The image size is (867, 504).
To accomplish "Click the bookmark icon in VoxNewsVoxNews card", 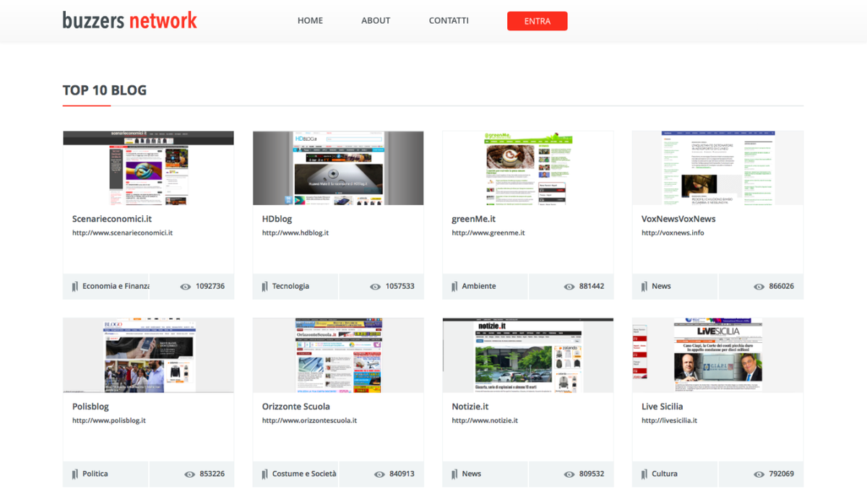I will click(644, 287).
